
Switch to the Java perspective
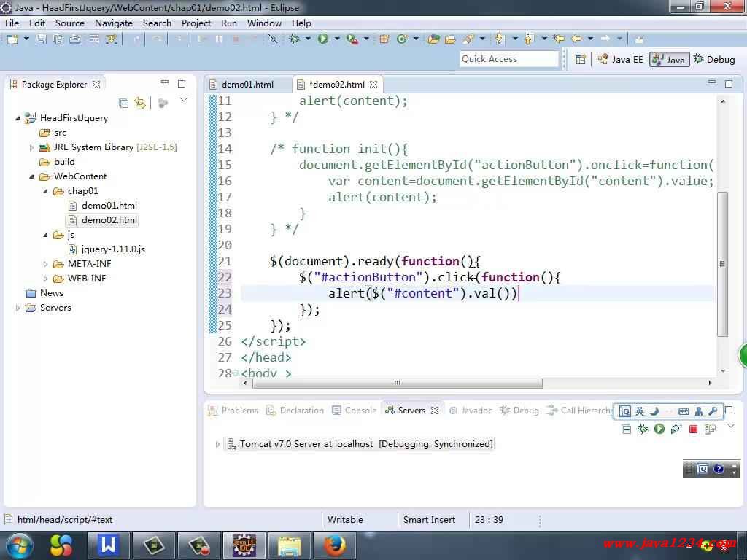670,60
